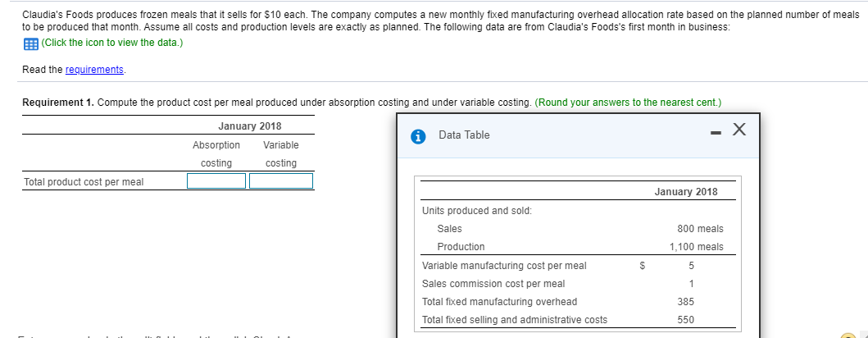
Task: Click Total fixed selling and administrative costs
Action: click(514, 320)
